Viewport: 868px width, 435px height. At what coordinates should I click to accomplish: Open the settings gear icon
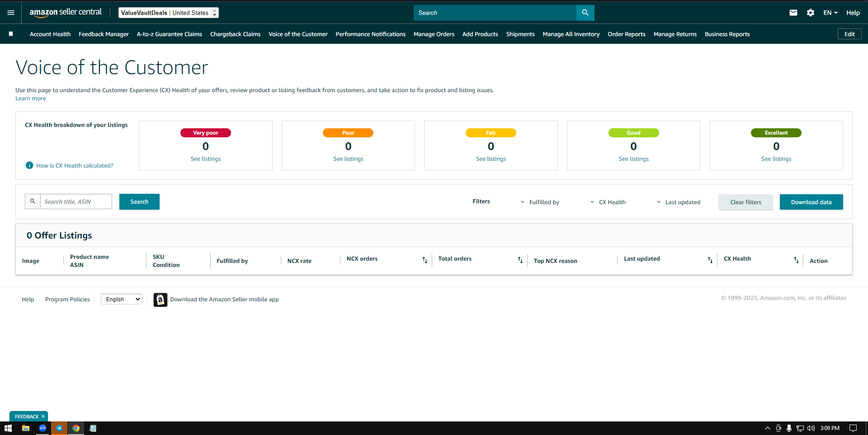coord(810,13)
